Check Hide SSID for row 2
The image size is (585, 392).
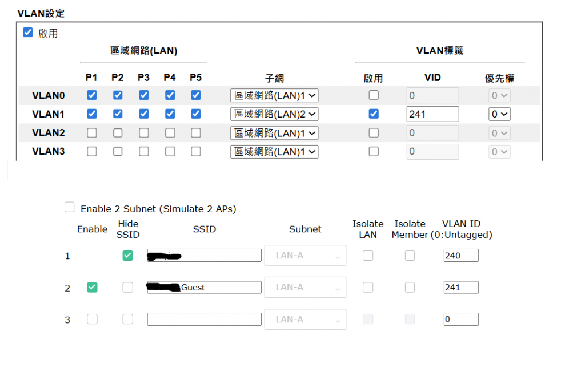tap(127, 287)
